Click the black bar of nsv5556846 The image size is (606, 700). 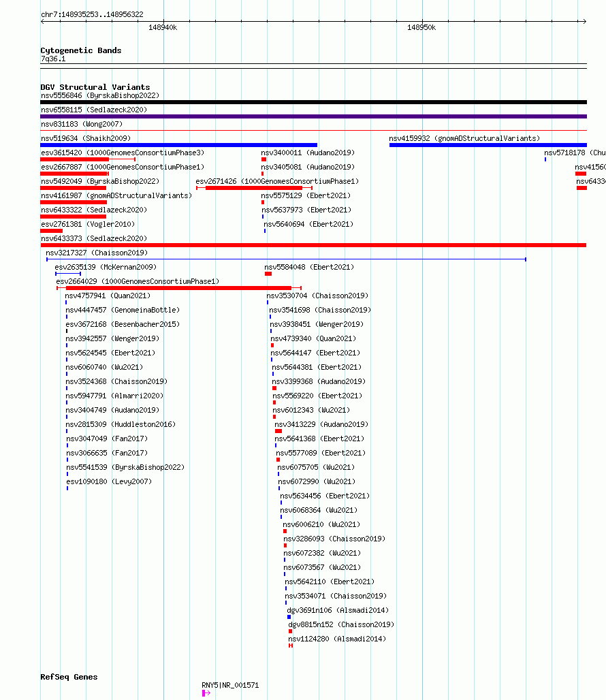(x=313, y=102)
